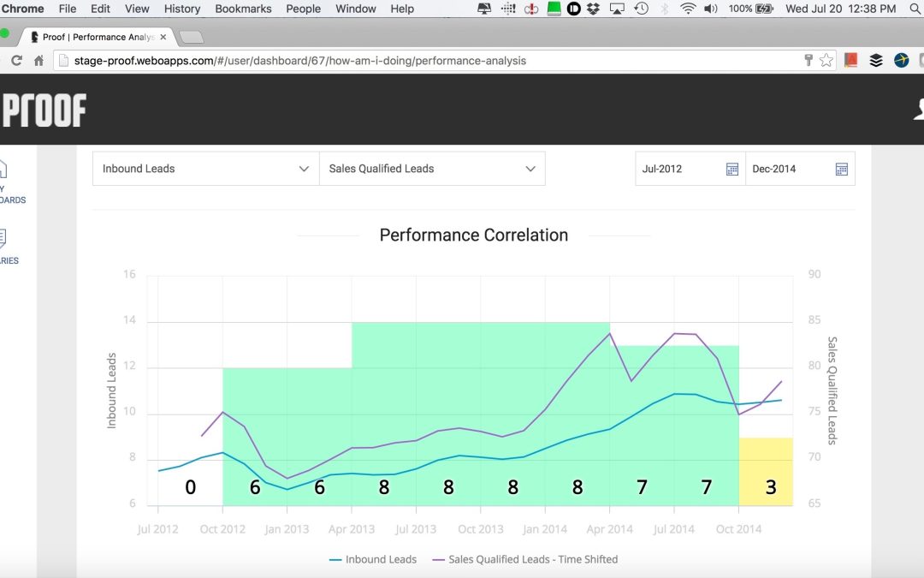Viewport: 924px width, 578px height.
Task: Click Time Machine clock icon
Action: 642,9
